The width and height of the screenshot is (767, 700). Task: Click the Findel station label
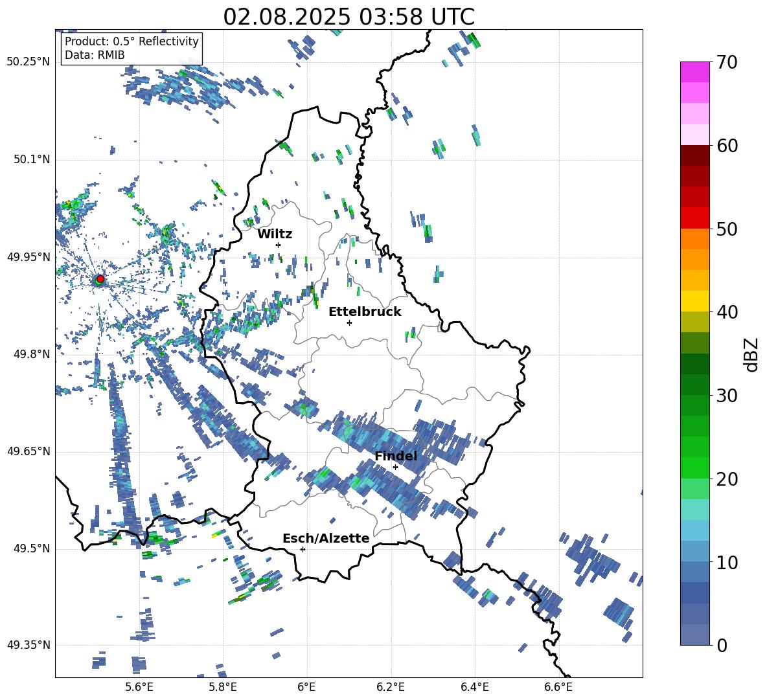pos(396,456)
